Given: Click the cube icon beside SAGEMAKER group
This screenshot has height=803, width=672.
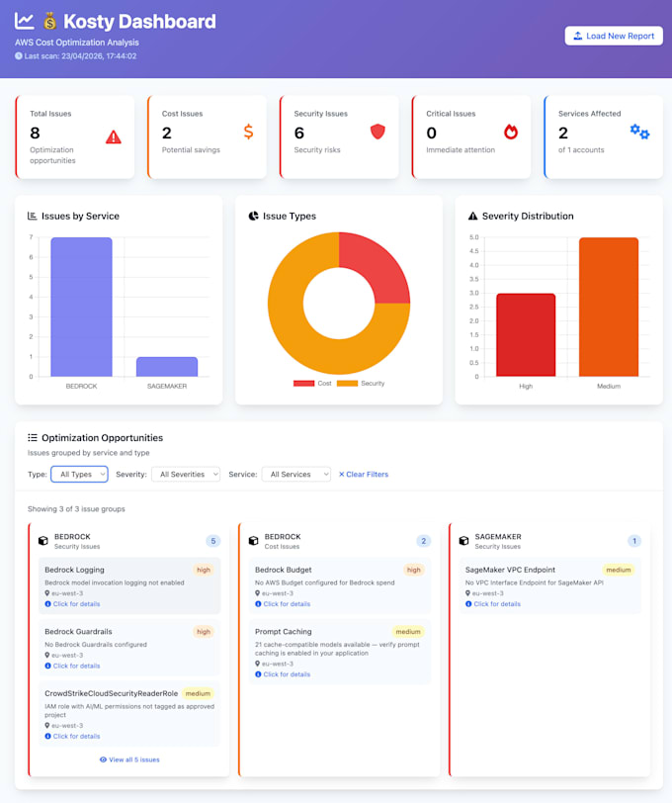Looking at the screenshot, I should [x=463, y=541].
